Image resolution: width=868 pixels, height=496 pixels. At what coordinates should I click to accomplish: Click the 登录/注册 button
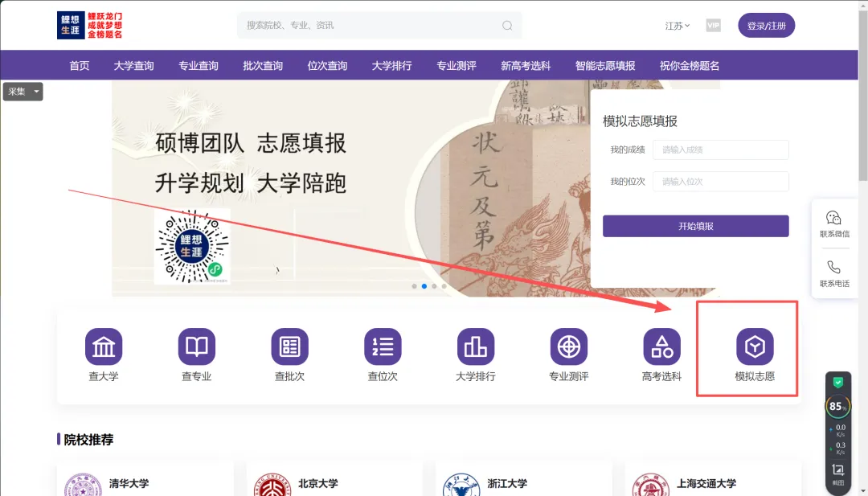click(766, 26)
